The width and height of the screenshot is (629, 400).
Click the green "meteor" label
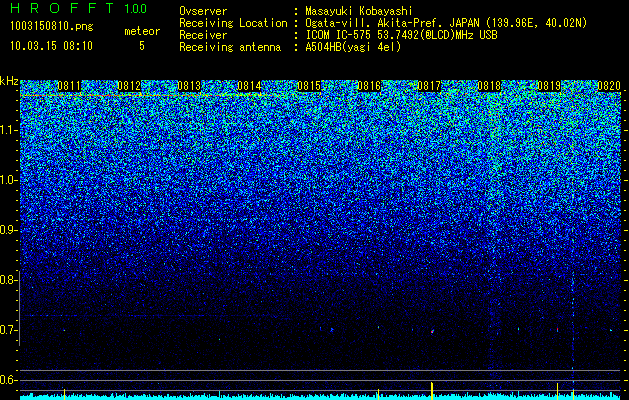coord(142,31)
